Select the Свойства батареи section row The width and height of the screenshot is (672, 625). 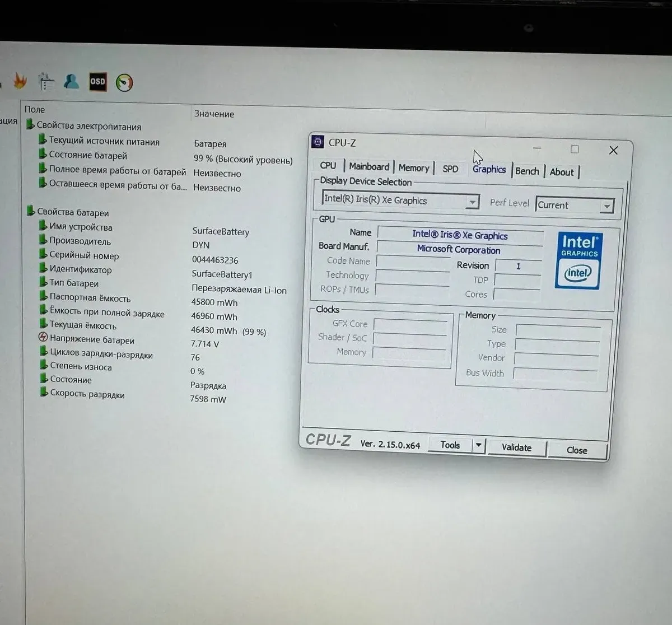click(x=73, y=213)
